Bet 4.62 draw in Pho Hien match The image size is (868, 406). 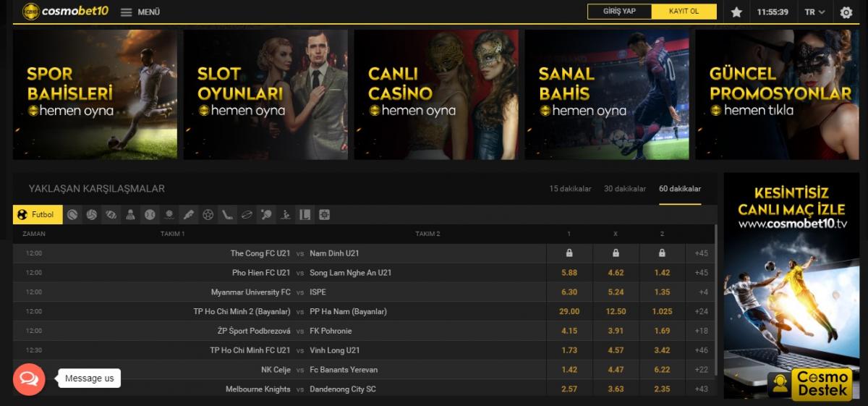[x=616, y=273]
